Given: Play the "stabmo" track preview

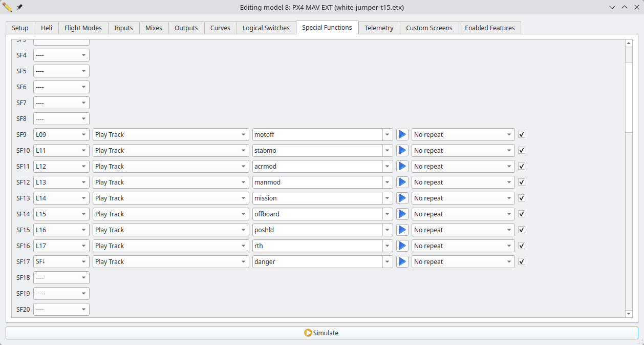Looking at the screenshot, I should click(x=402, y=150).
